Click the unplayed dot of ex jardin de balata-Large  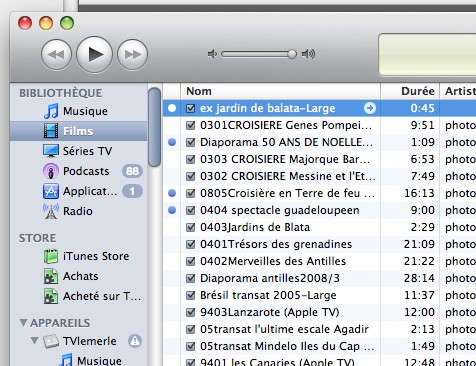[x=172, y=108]
